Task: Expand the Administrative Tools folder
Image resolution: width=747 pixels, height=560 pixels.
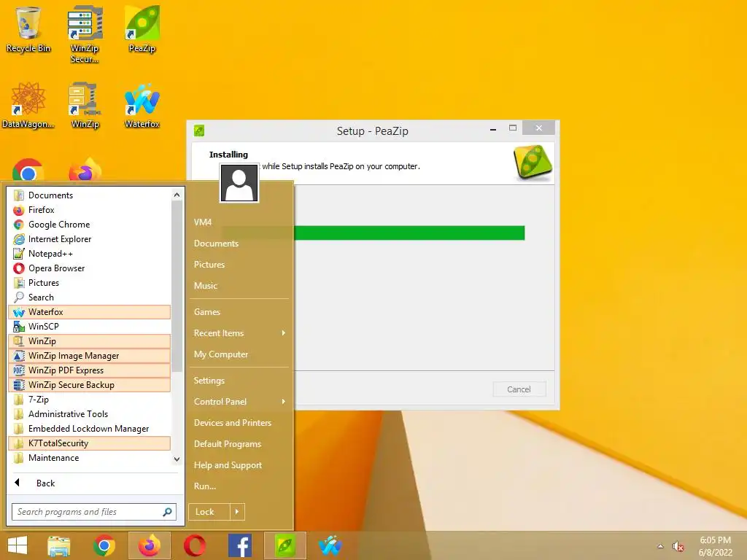Action: (90, 414)
